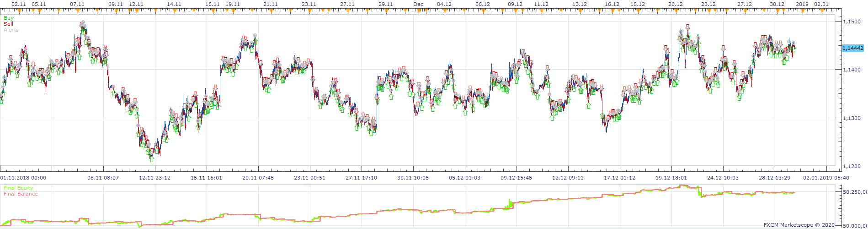Click the orange marker below 27.12
This screenshot has width=868, height=229.
point(745,11)
